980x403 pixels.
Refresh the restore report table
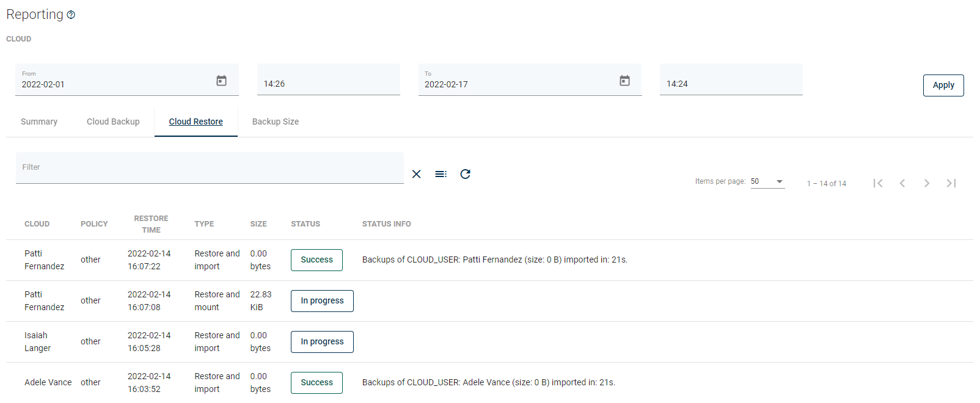coord(465,174)
